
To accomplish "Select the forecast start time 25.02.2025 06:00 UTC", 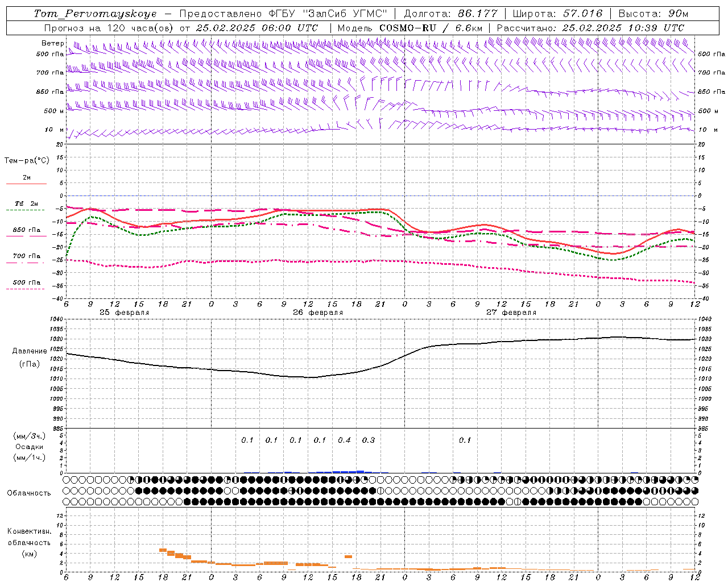I will 257,28.
